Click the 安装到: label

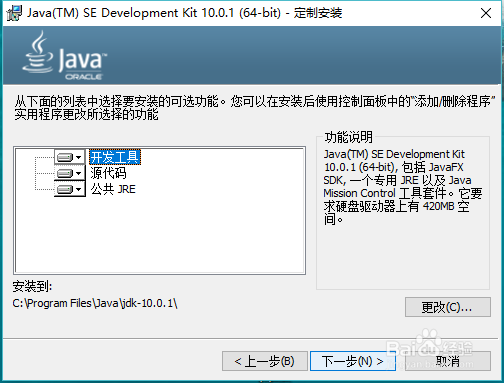point(32,286)
